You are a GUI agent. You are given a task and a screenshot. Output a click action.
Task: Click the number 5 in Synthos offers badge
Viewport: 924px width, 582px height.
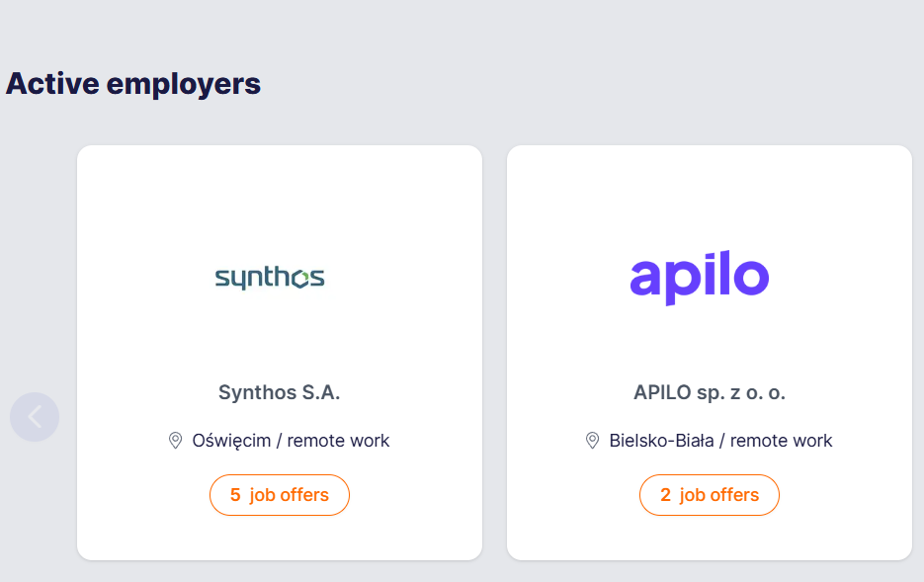tap(235, 495)
